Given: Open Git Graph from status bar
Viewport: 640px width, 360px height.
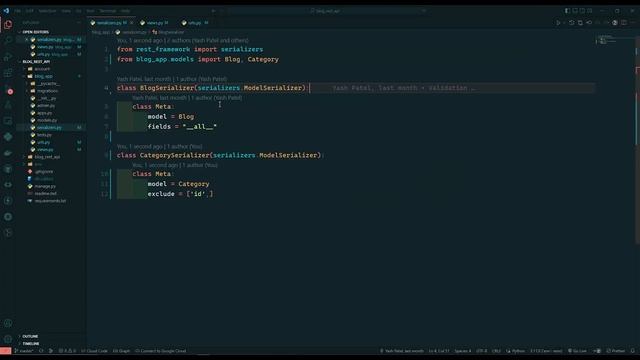Looking at the screenshot, I should pos(121,351).
